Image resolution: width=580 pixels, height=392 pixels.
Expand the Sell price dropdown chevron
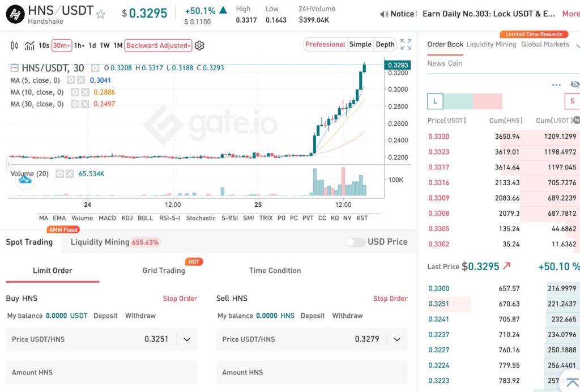[x=397, y=339]
